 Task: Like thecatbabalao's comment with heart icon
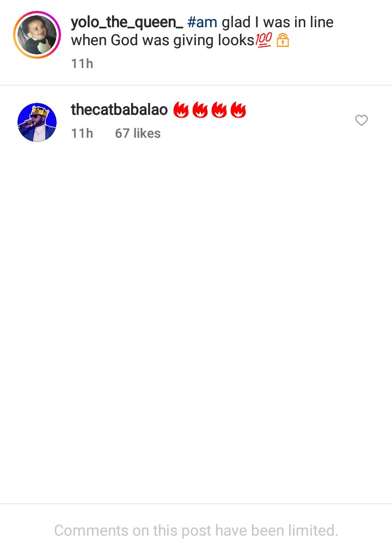click(x=362, y=120)
